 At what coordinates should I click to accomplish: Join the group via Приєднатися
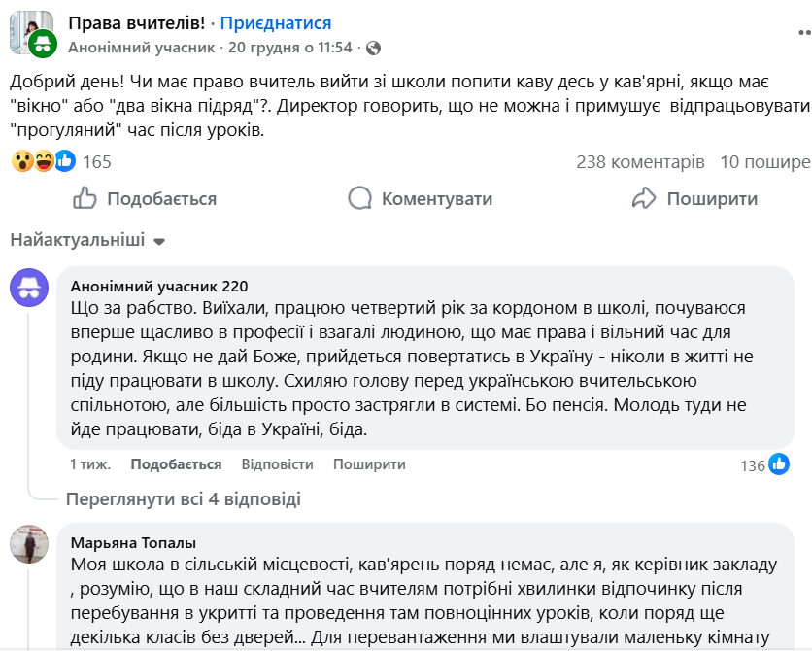(x=276, y=22)
